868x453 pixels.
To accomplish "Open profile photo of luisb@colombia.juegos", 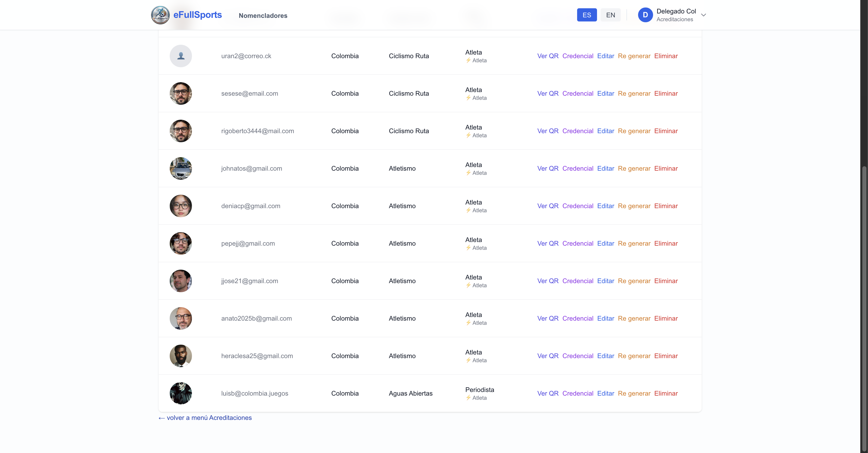I will [x=181, y=393].
